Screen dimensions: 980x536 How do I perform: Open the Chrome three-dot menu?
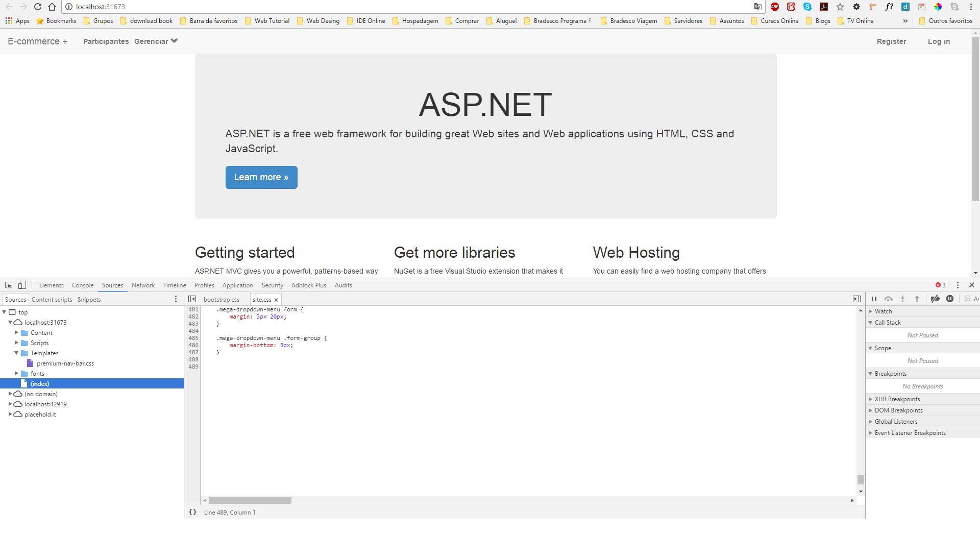pyautogui.click(x=971, y=7)
